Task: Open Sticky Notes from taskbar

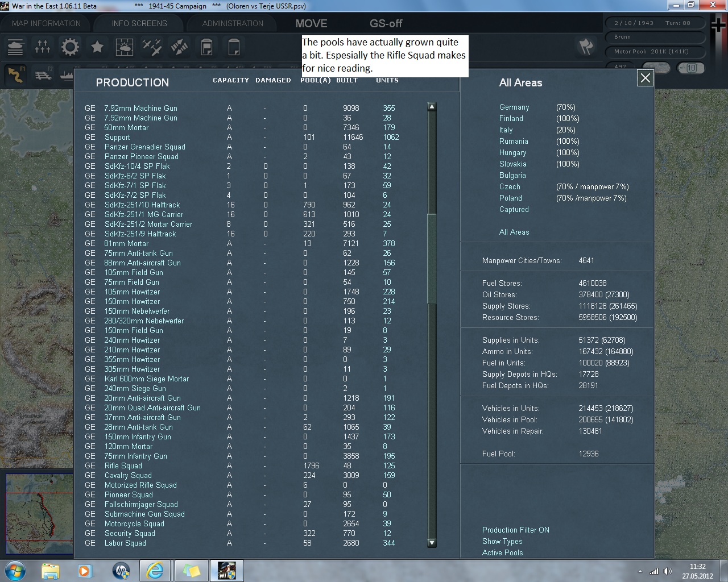Action: [x=191, y=571]
